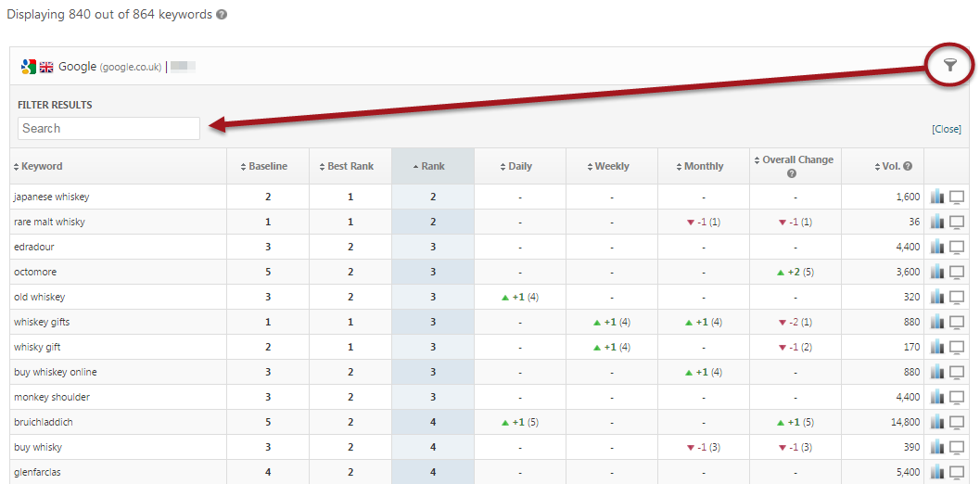The height and width of the screenshot is (484, 980).
Task: Click keyword 'monkey shoulder'
Action: pos(51,397)
